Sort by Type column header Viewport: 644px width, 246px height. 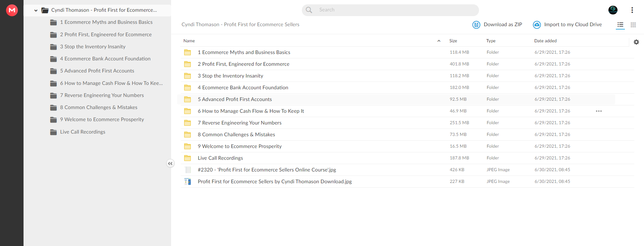click(491, 41)
